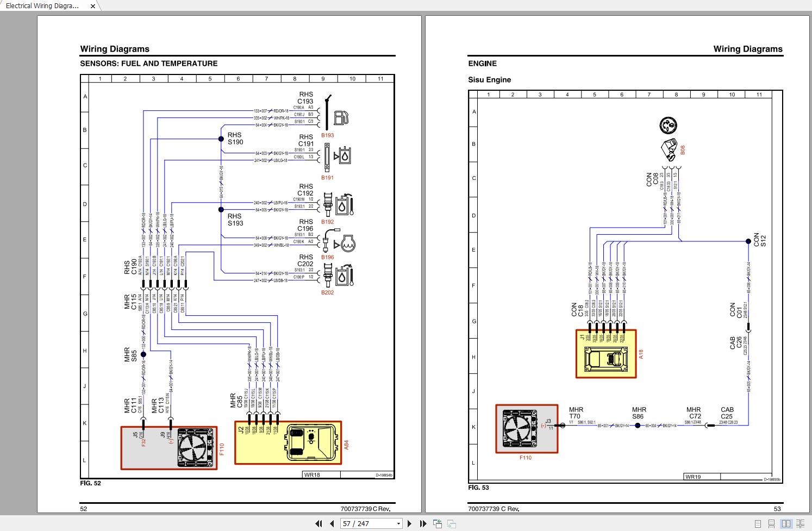Select continuous facing pages layout
The image size is (812, 531).
(x=800, y=524)
